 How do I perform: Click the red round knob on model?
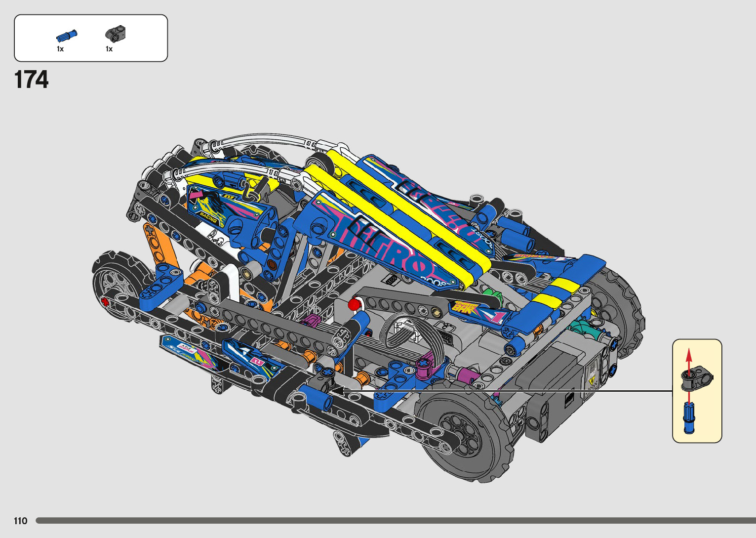coord(354,304)
